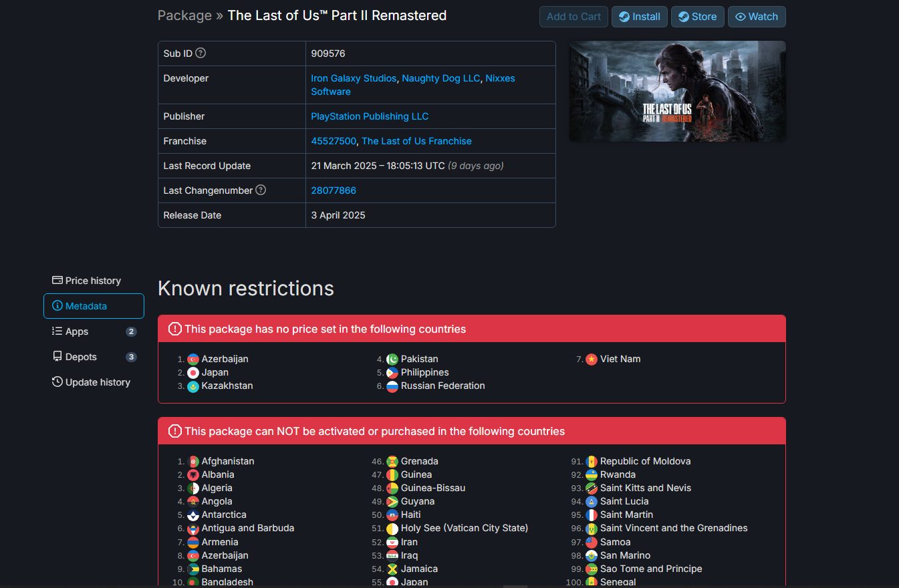Select the Metadata sidebar tab

pos(94,306)
